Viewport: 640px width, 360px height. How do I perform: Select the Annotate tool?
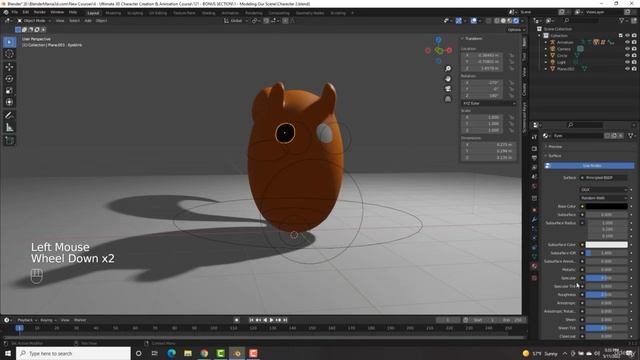pos(9,116)
